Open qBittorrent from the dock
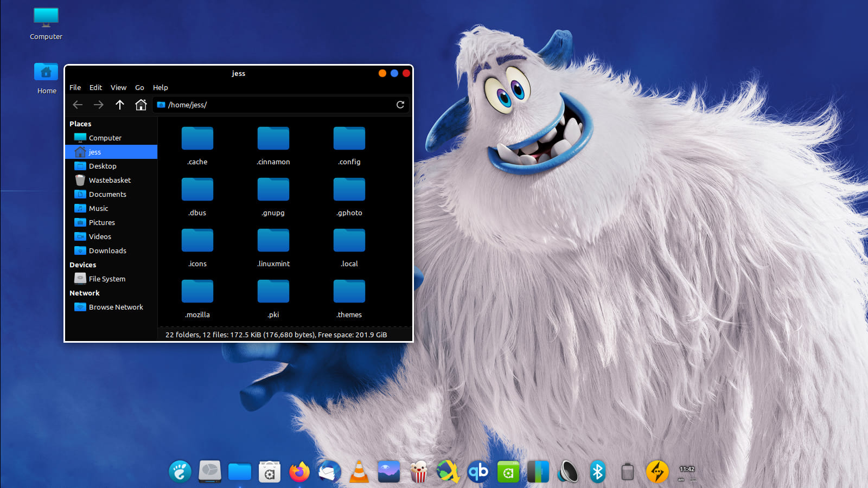 tap(478, 472)
